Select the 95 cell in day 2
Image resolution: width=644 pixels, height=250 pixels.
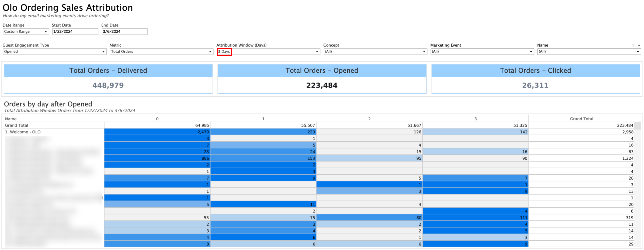[x=370, y=158]
